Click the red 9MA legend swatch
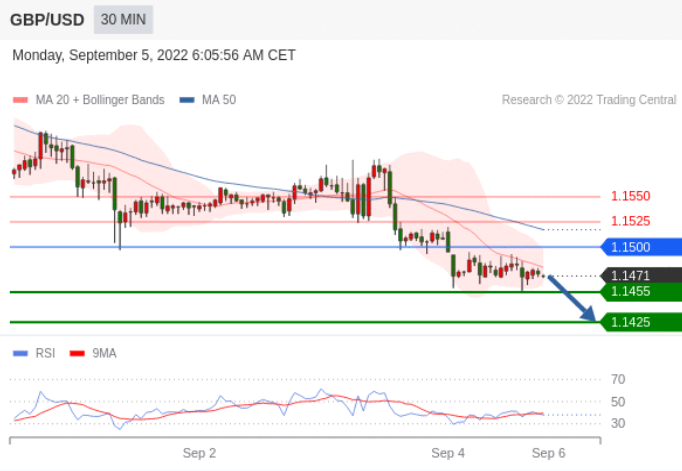The height and width of the screenshot is (471, 682). pyautogui.click(x=77, y=354)
